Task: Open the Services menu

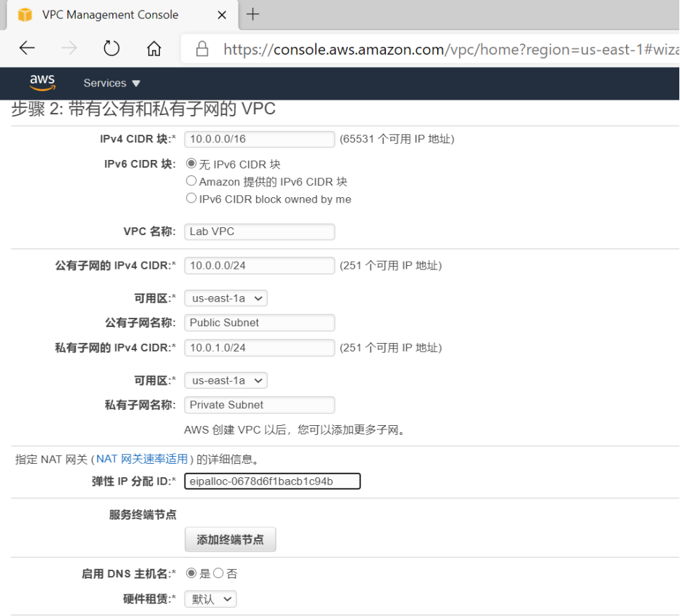Action: point(110,83)
